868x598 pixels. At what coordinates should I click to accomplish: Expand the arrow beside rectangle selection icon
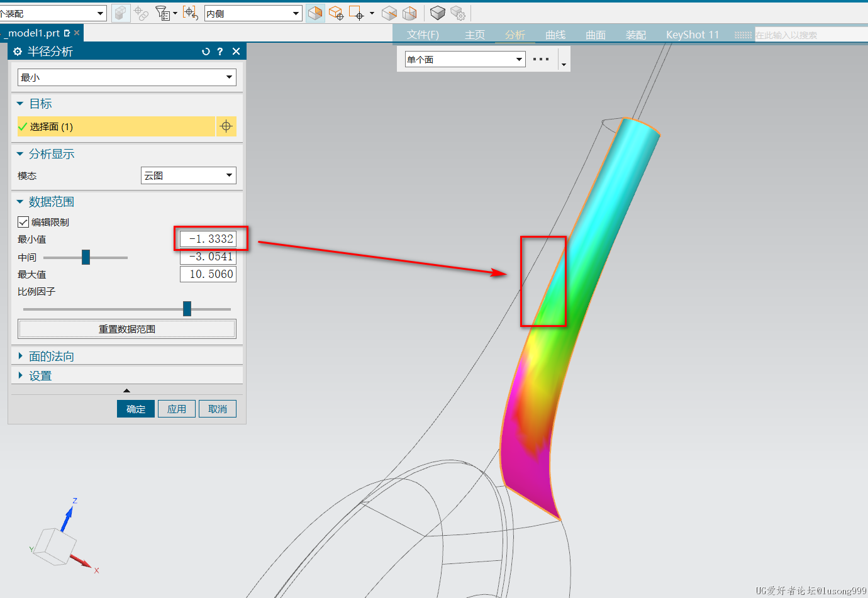pos(372,13)
